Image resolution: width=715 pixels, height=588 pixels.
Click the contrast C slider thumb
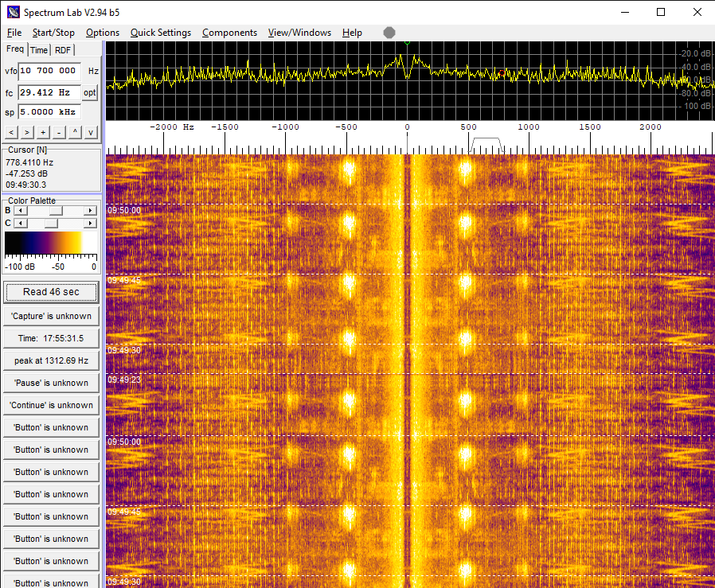[x=51, y=224]
